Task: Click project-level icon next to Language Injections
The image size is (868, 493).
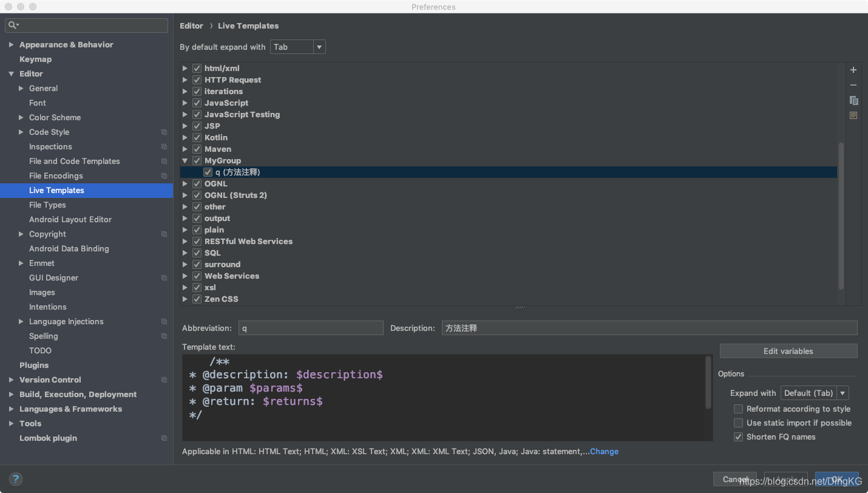Action: pyautogui.click(x=164, y=322)
